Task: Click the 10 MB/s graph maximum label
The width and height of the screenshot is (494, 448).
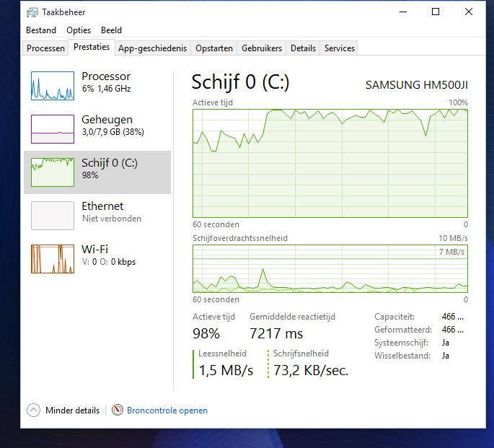Action: tap(453, 238)
